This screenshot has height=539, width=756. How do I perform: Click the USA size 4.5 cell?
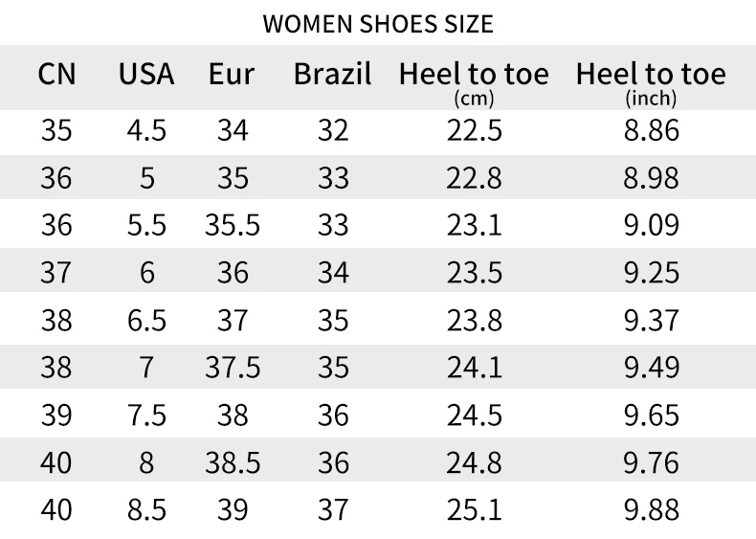point(146,130)
